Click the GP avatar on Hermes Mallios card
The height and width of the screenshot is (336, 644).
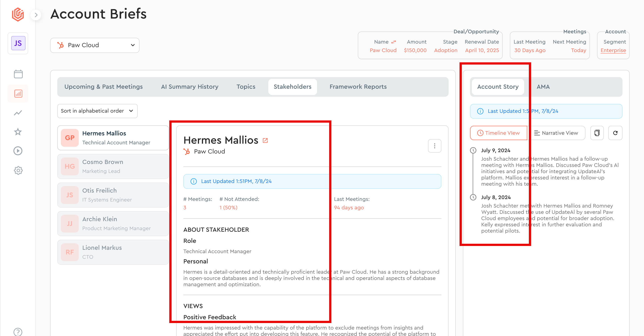[70, 138]
